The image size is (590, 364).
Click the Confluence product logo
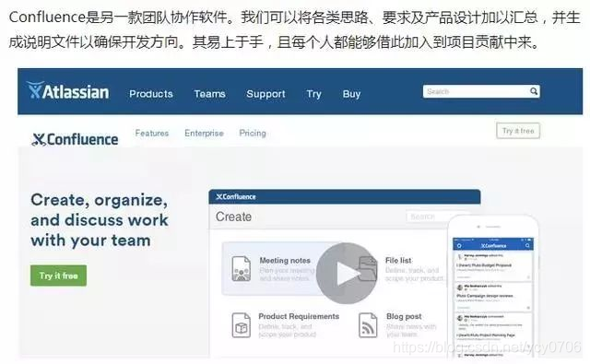(75, 139)
